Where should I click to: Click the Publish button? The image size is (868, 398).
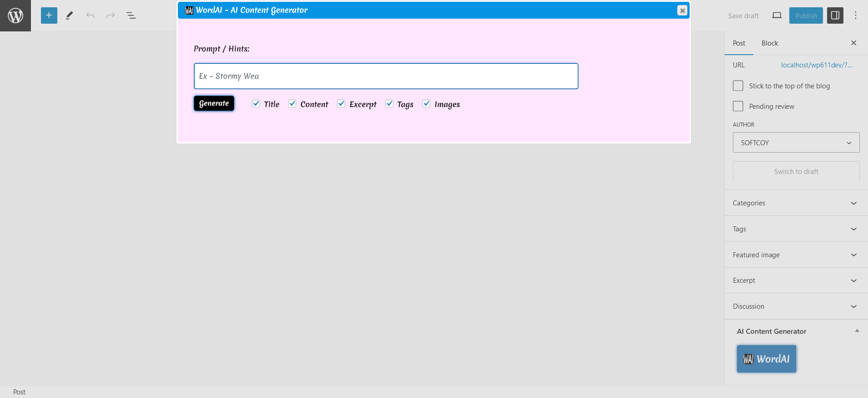coord(806,15)
